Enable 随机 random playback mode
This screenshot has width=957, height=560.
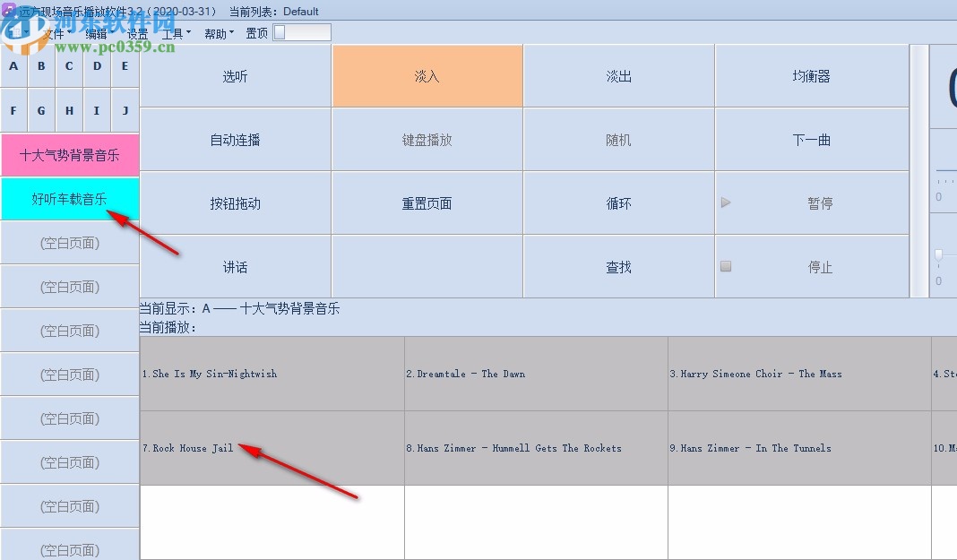click(618, 139)
